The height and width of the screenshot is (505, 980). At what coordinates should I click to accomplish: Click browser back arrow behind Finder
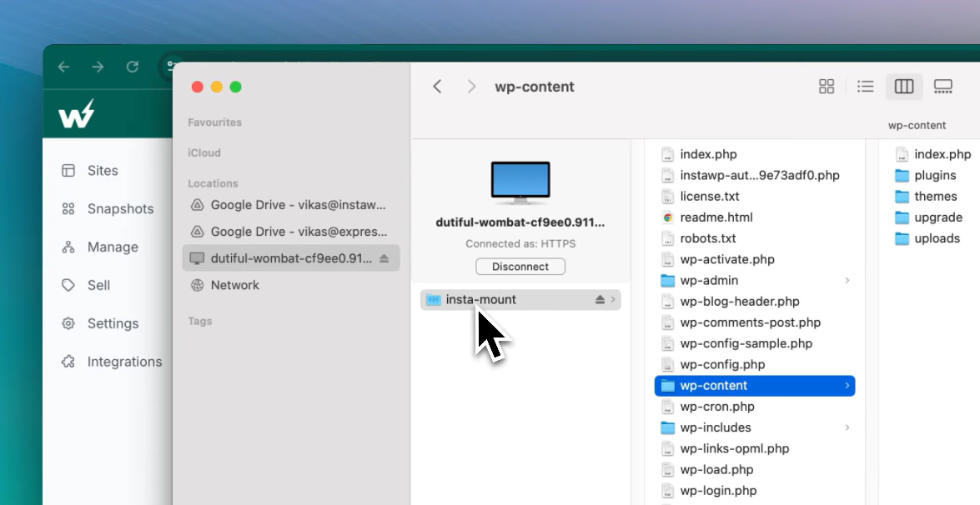tap(63, 67)
